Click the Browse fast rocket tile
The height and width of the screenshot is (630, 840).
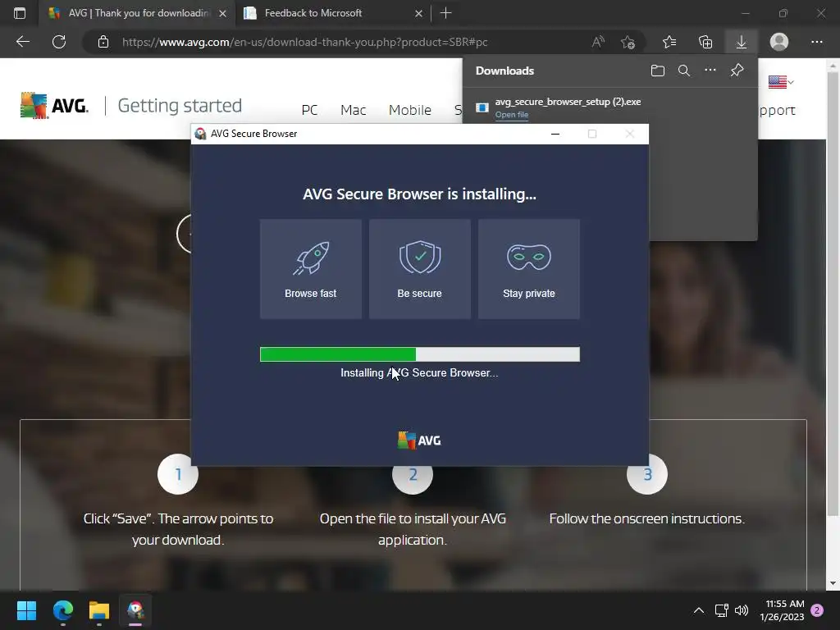(x=311, y=269)
